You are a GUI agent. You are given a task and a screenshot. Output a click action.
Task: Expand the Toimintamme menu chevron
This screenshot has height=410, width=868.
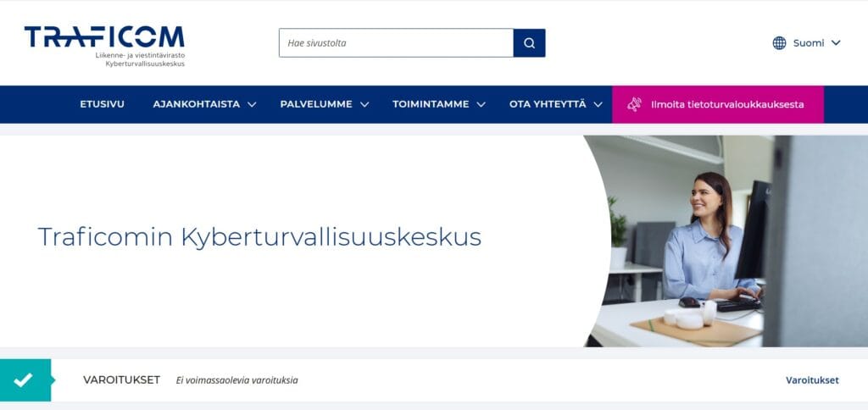481,104
